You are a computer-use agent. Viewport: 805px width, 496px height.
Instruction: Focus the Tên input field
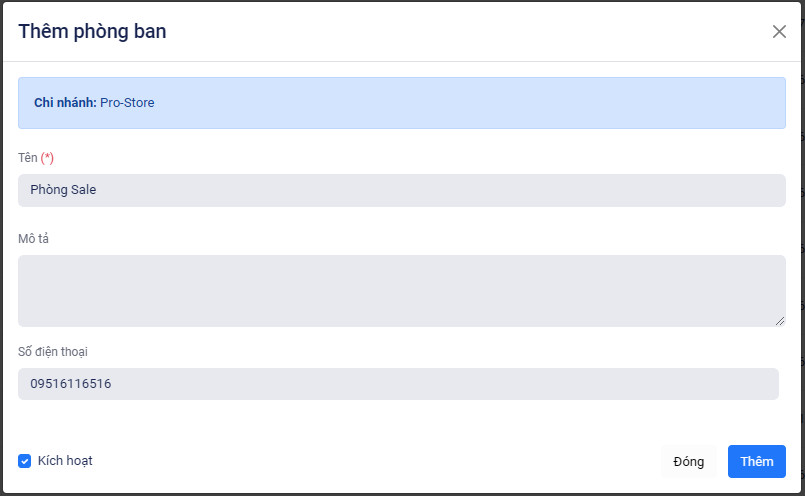click(400, 190)
